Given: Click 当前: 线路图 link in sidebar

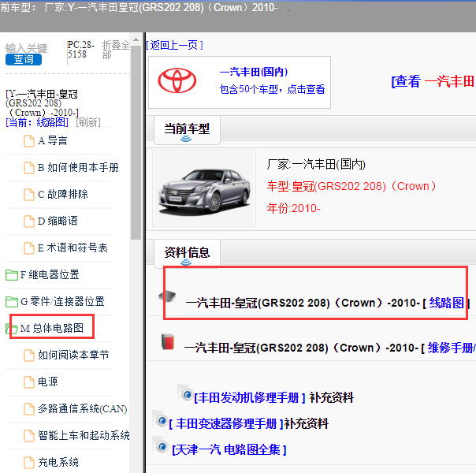Looking at the screenshot, I should coord(37,122).
